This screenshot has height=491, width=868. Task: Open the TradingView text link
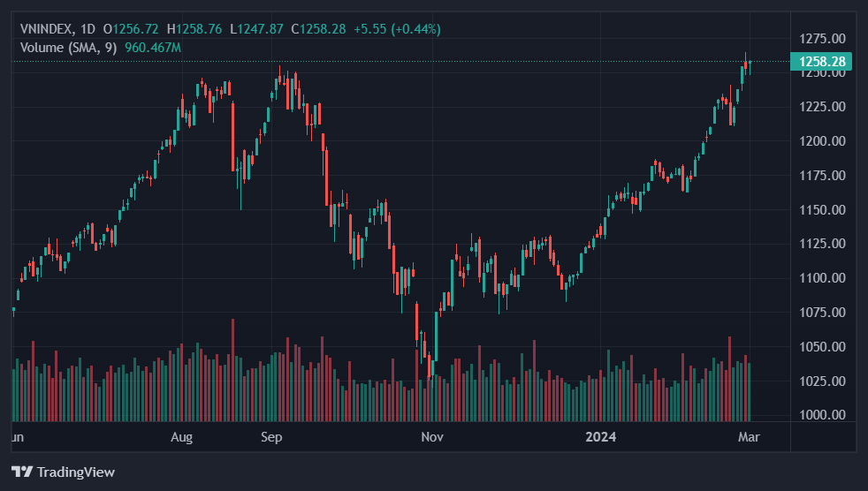click(75, 472)
